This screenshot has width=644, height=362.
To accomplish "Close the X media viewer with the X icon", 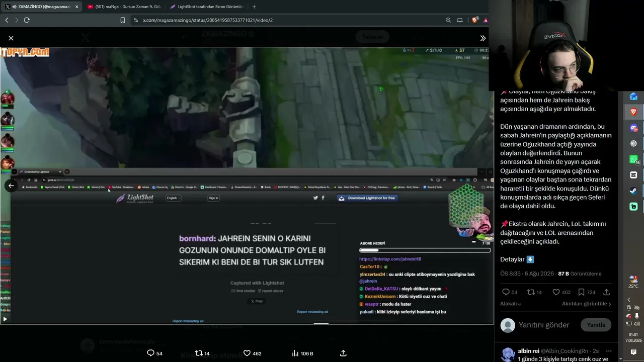I will pos(11,38).
